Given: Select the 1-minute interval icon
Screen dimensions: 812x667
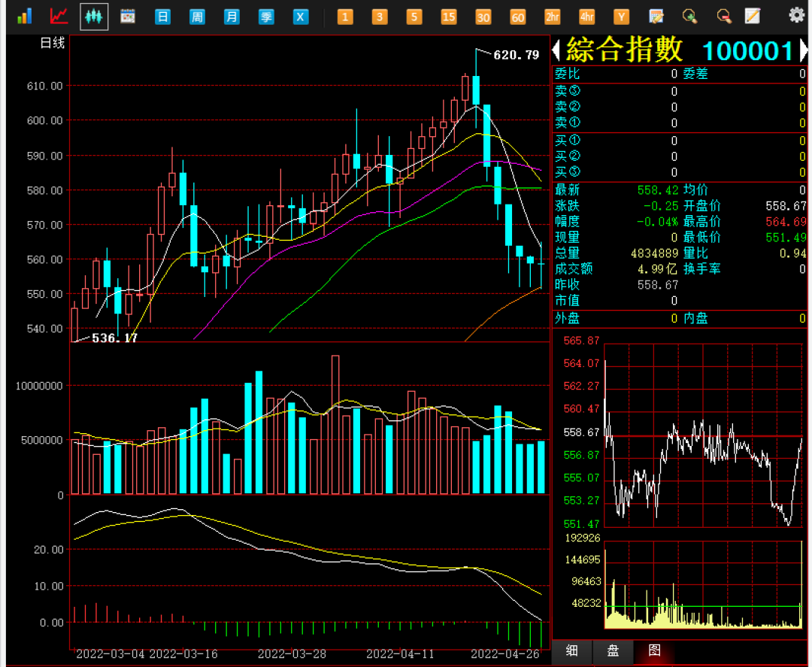Looking at the screenshot, I should coord(345,17).
